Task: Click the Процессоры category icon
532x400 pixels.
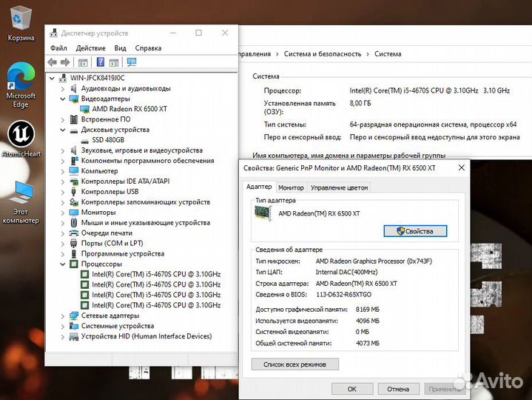Action: point(74,264)
